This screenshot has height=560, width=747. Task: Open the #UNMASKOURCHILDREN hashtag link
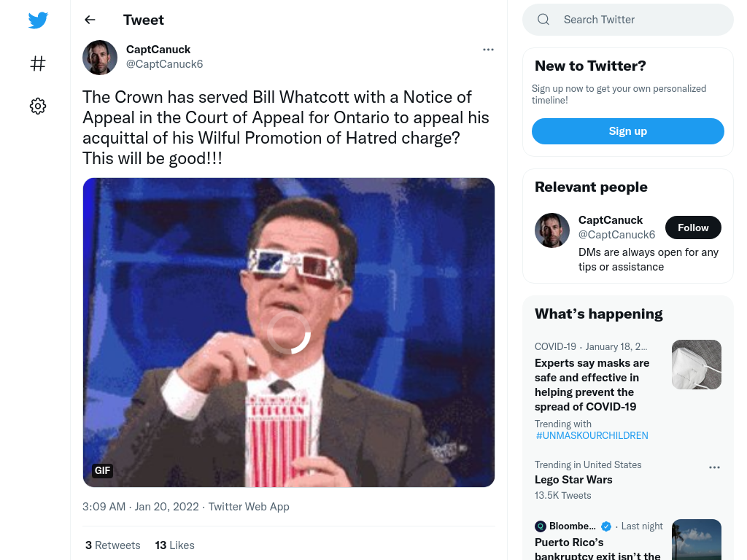pos(592,435)
